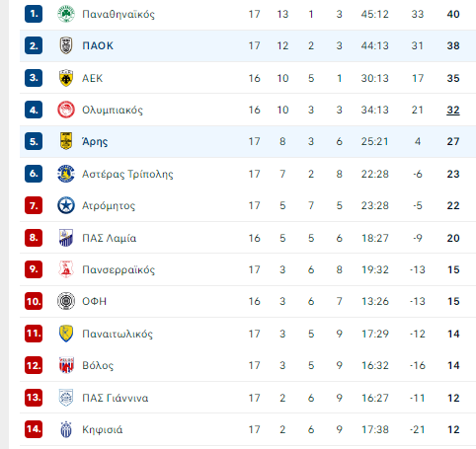Image resolution: width=476 pixels, height=449 pixels.
Task: Select the Βόλος striped crest
Action: pyautogui.click(x=66, y=365)
